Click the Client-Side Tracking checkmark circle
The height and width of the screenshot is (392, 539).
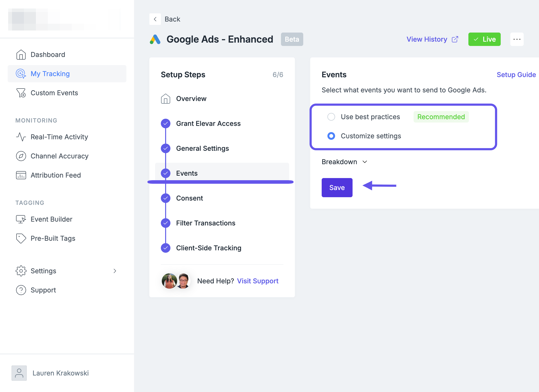pyautogui.click(x=166, y=248)
